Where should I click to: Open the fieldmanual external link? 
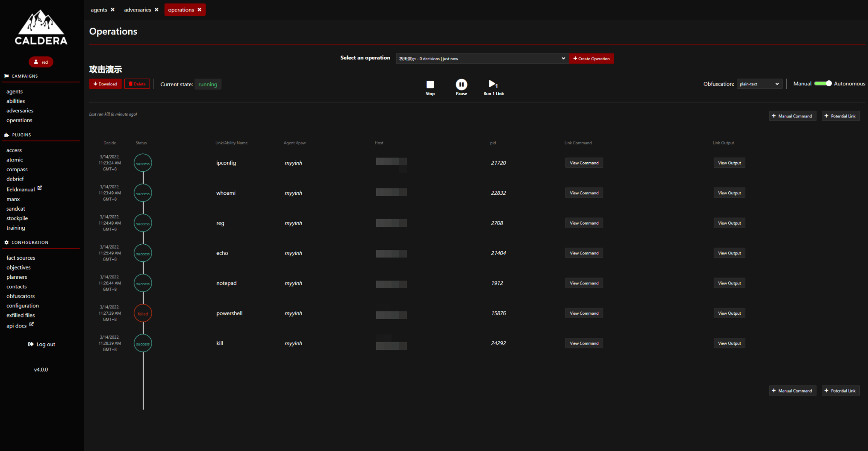[24, 189]
